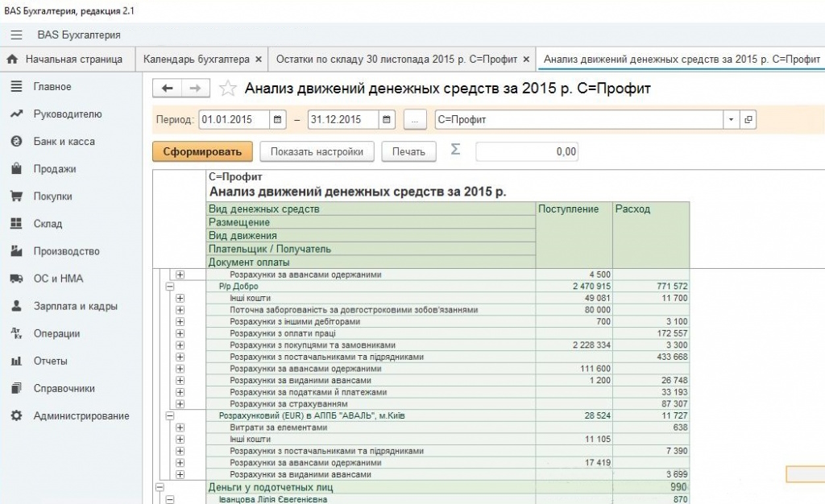Image resolution: width=825 pixels, height=504 pixels.
Task: Click the sum value field 0,00
Action: tap(527, 152)
